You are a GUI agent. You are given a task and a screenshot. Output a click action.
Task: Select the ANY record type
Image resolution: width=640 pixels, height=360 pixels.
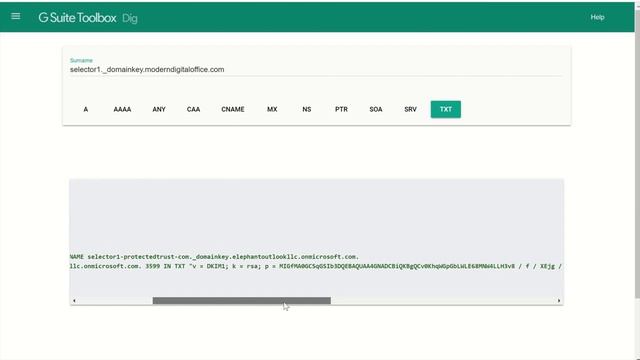point(159,109)
